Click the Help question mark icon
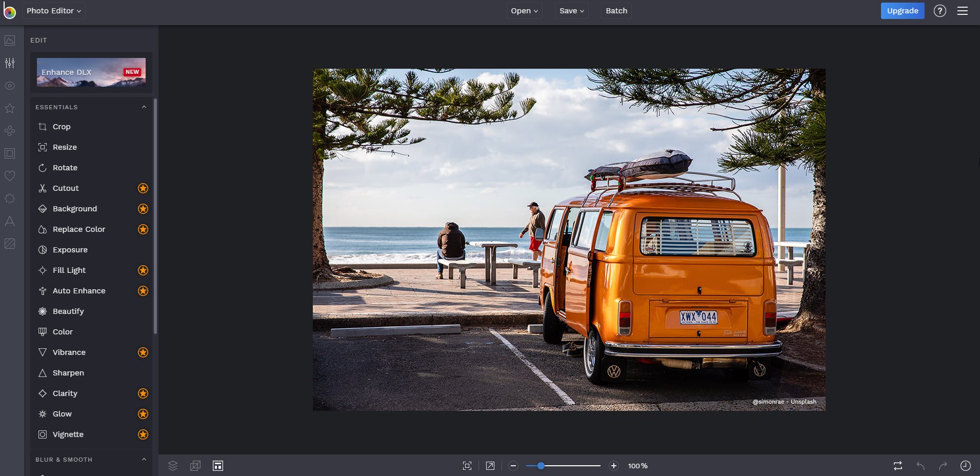This screenshot has height=476, width=980. (939, 11)
